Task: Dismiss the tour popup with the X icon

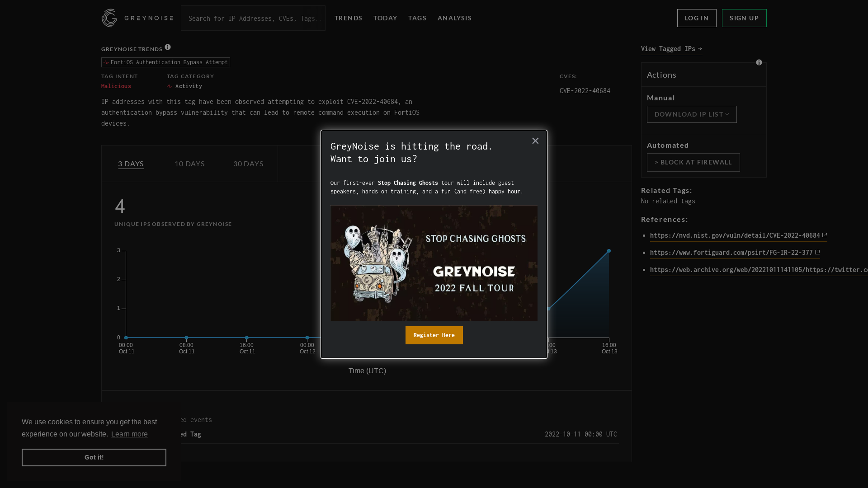Action: [535, 141]
